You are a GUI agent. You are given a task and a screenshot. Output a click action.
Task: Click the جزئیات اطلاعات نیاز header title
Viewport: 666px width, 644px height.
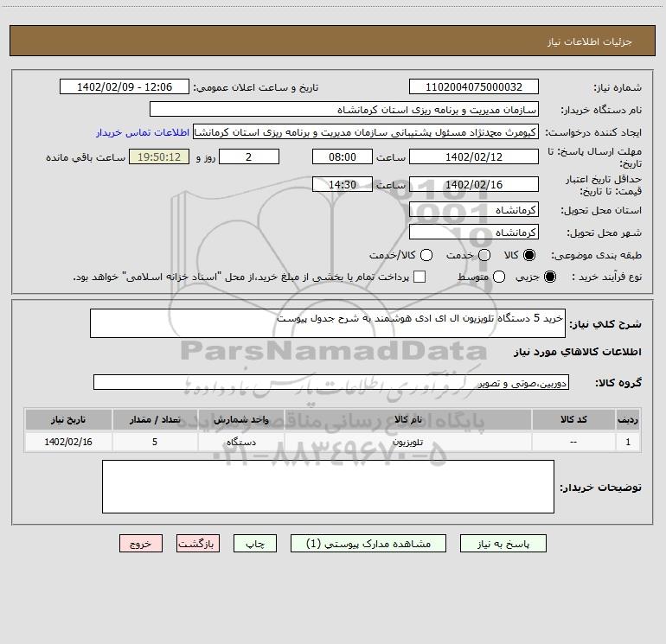590,41
